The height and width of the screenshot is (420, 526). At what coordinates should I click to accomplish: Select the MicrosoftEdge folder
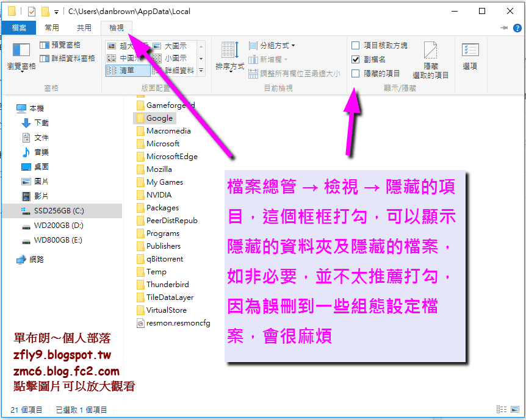tap(167, 157)
